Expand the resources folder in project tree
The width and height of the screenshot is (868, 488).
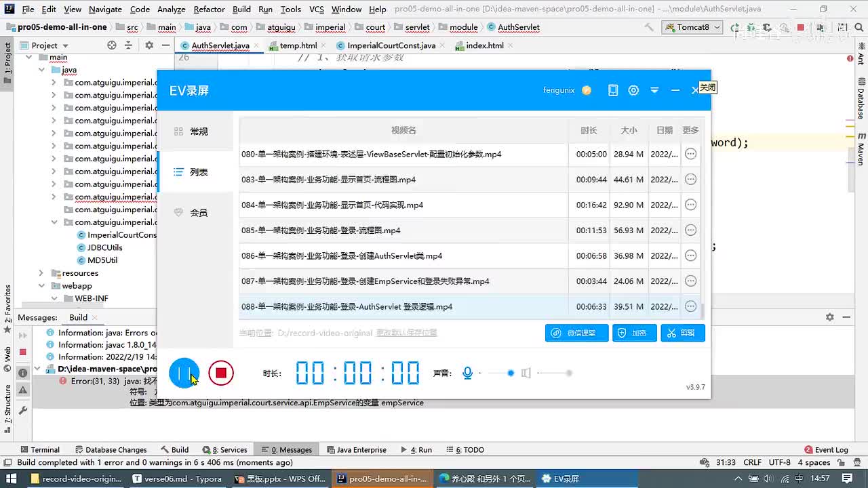(41, 273)
